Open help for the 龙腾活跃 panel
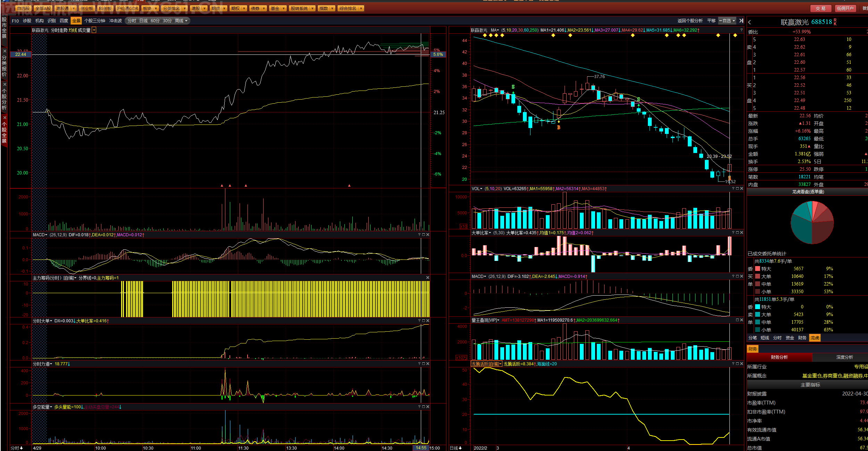 tap(733, 364)
